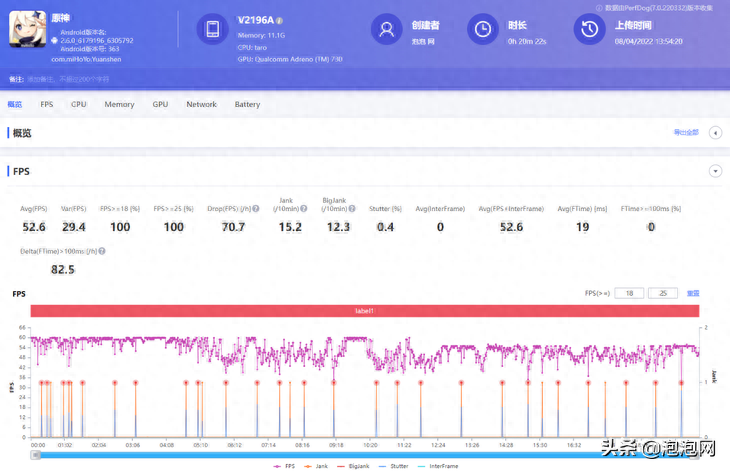Open help icon next to Drop(FPS)
Screen dimensions: 730x471
[256, 209]
